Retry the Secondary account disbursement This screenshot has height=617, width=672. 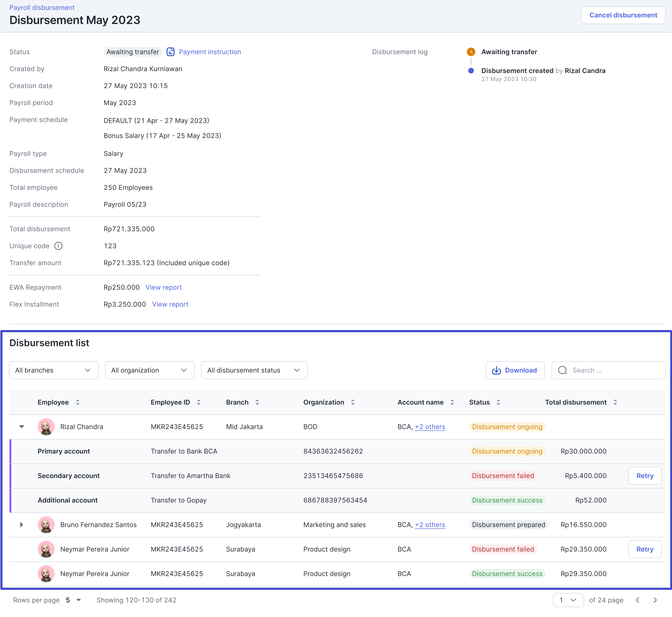tap(645, 476)
